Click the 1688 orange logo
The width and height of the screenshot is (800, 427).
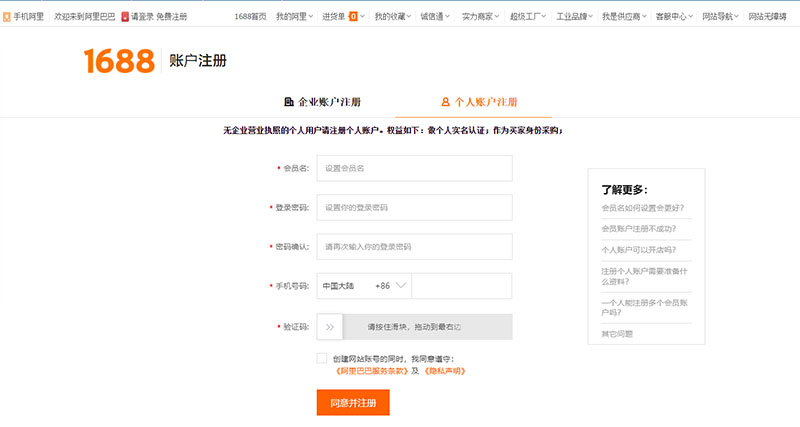[119, 61]
